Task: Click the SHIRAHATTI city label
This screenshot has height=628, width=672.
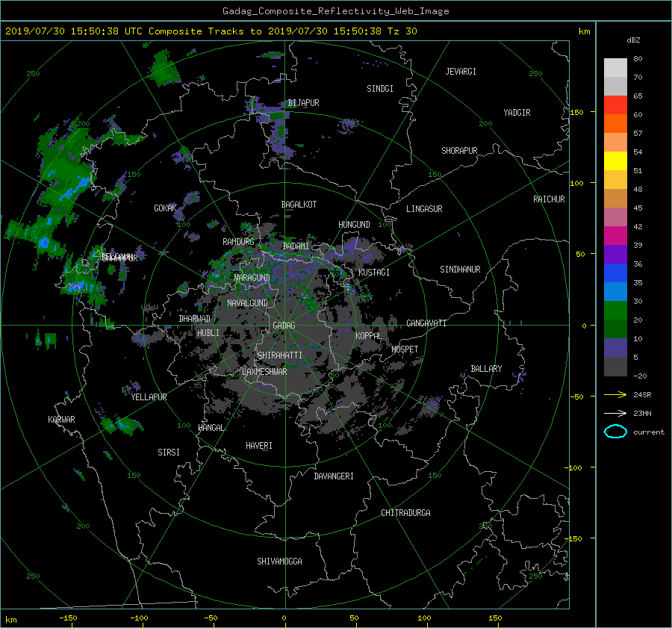Action: click(280, 355)
